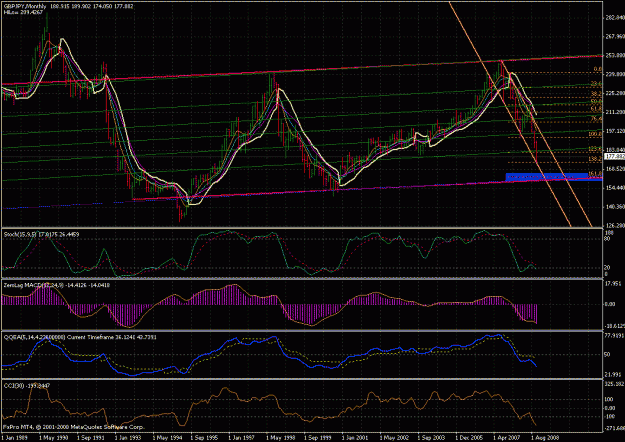Screen dimensions: 625x442
Task: Click the 138.2 Fibonacci level label
Action: (595, 159)
